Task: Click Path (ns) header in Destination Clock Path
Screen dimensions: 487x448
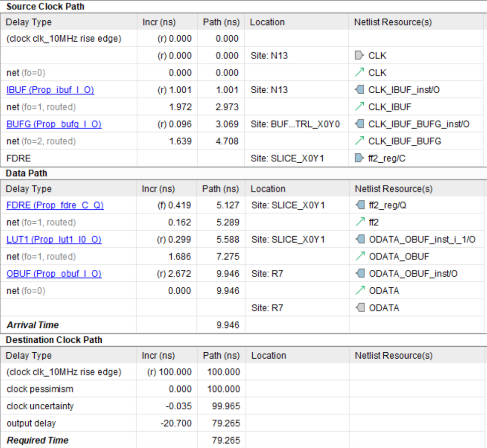Action: pyautogui.click(x=221, y=356)
